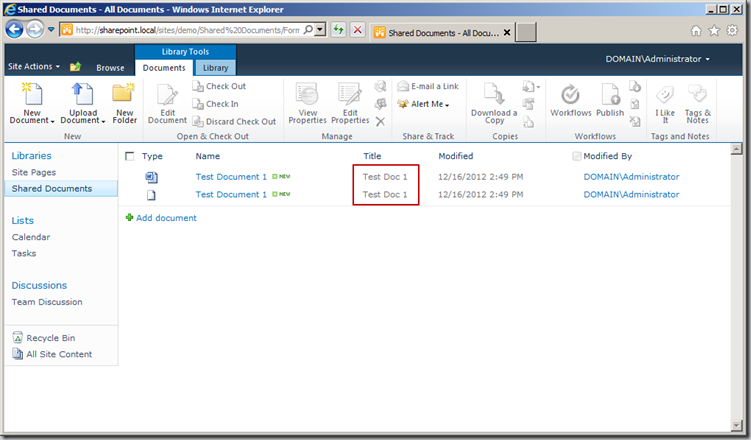
Task: Click the Delete Document X icon
Action: [x=380, y=122]
